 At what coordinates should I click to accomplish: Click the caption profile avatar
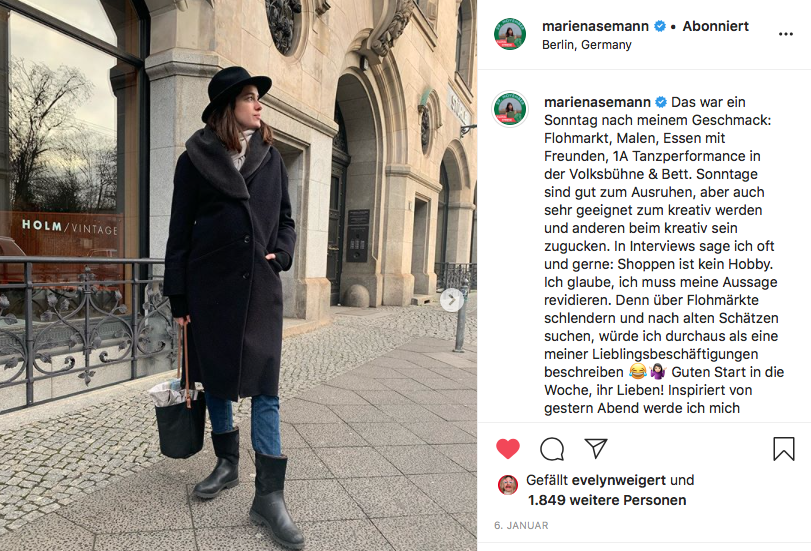(x=510, y=109)
